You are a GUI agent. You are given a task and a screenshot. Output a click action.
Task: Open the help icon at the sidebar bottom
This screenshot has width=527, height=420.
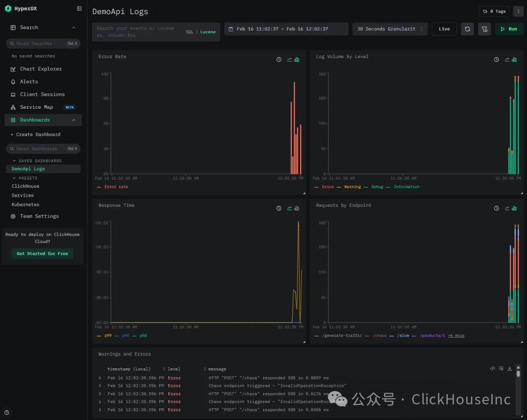[7, 412]
